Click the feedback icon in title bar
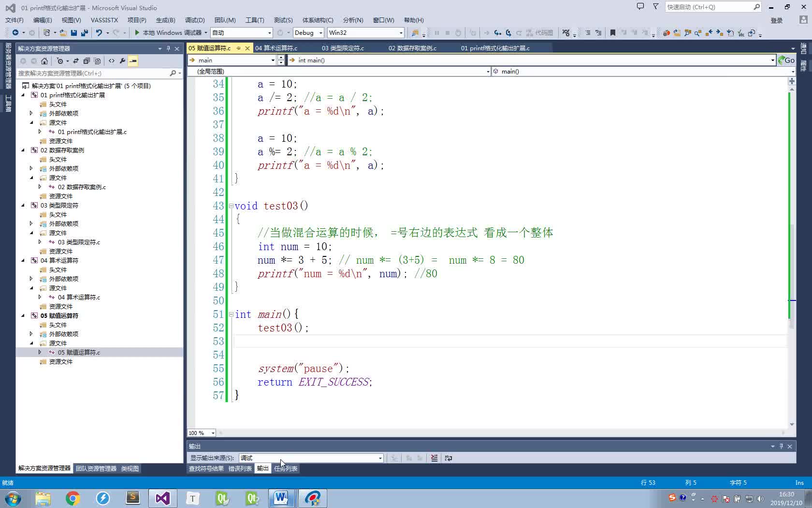 coord(640,6)
